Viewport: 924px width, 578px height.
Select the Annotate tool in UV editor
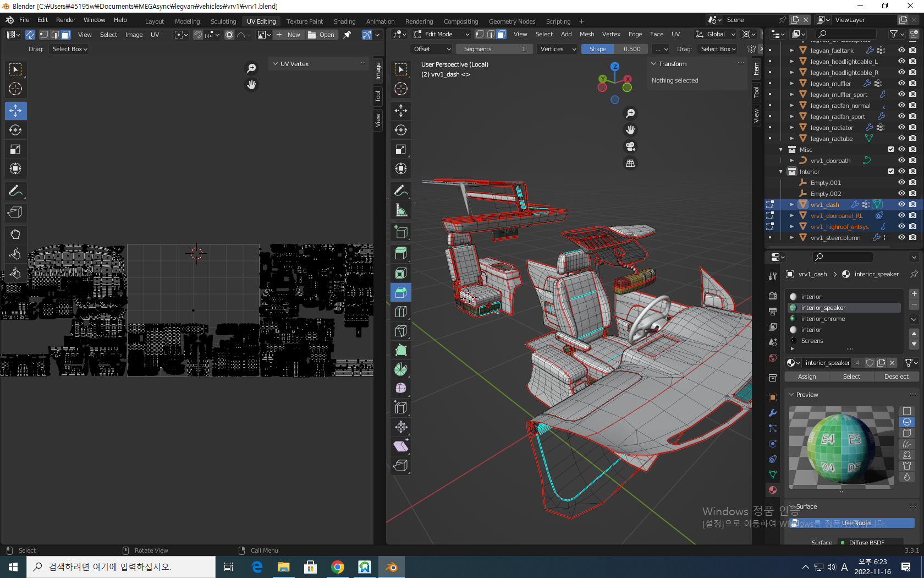[15, 191]
